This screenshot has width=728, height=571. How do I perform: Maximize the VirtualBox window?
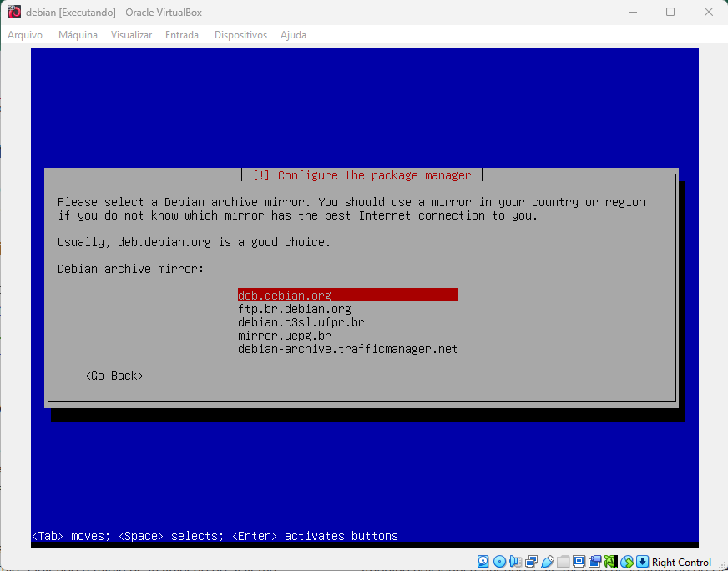pos(670,12)
